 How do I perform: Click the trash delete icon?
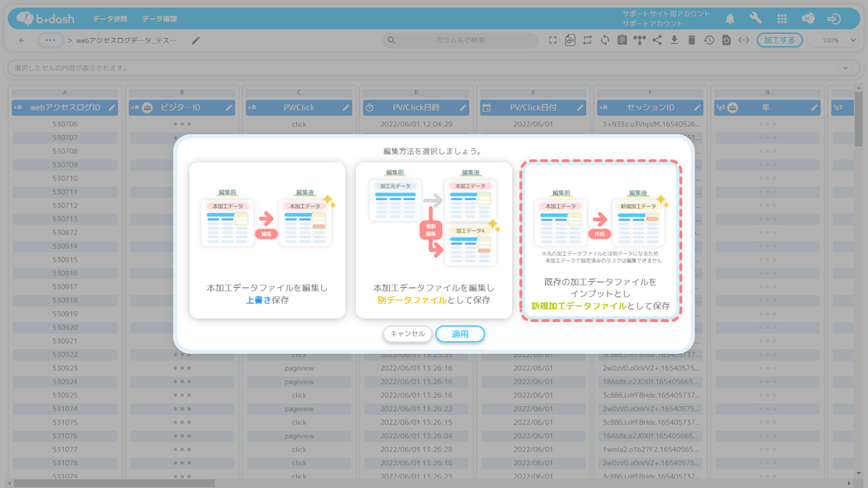click(692, 41)
